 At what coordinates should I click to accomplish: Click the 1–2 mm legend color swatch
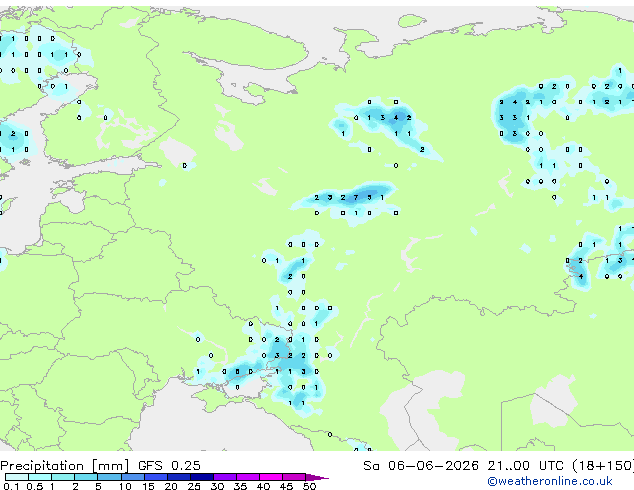point(63,477)
